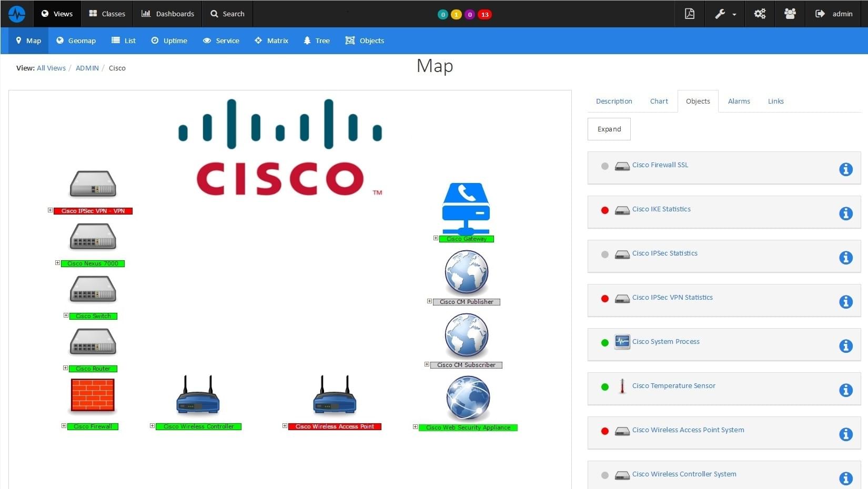Open the Links tab
868x489 pixels.
775,101
